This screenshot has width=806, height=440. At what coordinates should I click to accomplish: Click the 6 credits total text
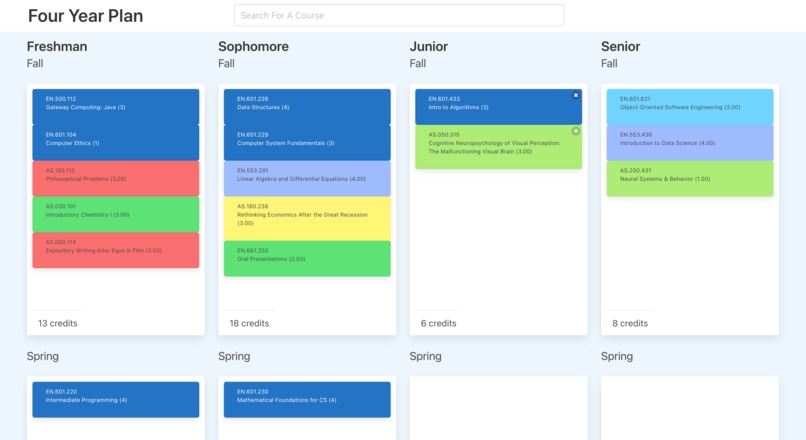click(438, 323)
